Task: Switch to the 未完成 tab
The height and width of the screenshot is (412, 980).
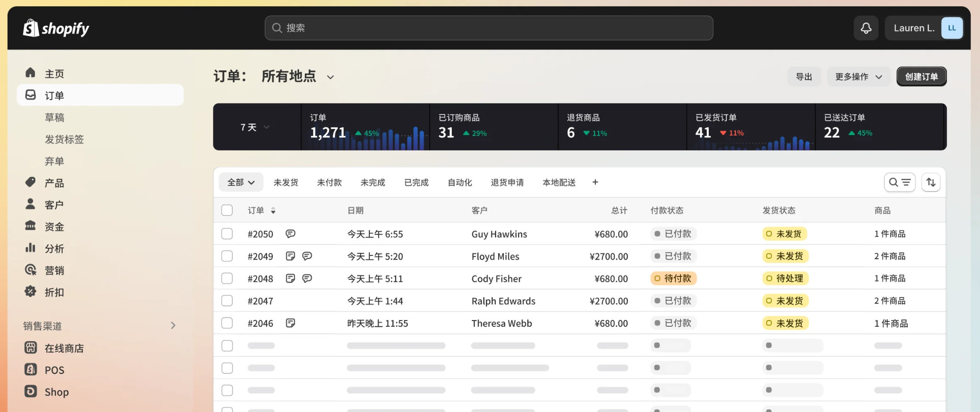Action: [373, 182]
